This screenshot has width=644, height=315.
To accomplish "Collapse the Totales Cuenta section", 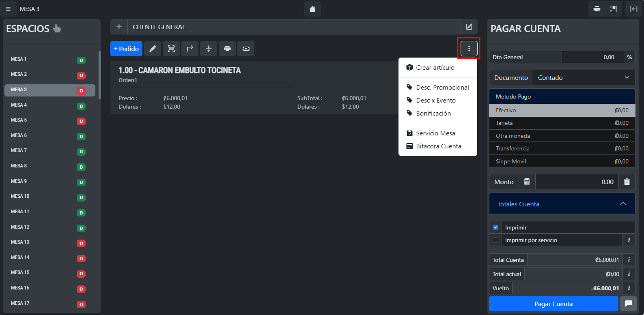I will point(622,204).
